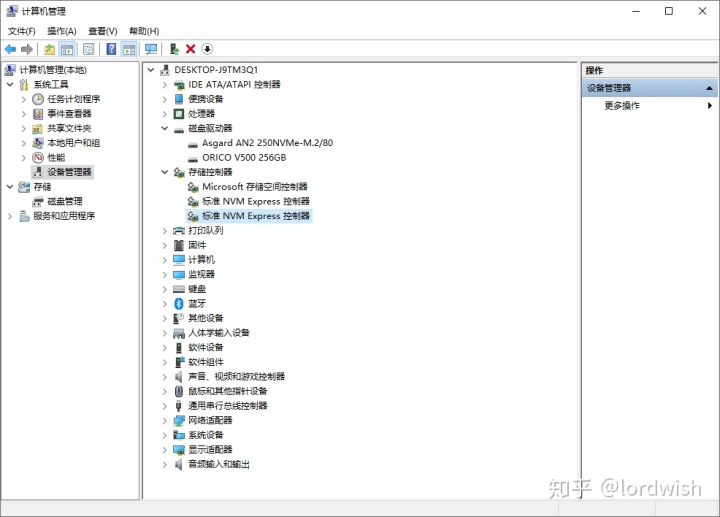Click the Up one level folder icon
This screenshot has width=720, height=517.
click(x=49, y=49)
